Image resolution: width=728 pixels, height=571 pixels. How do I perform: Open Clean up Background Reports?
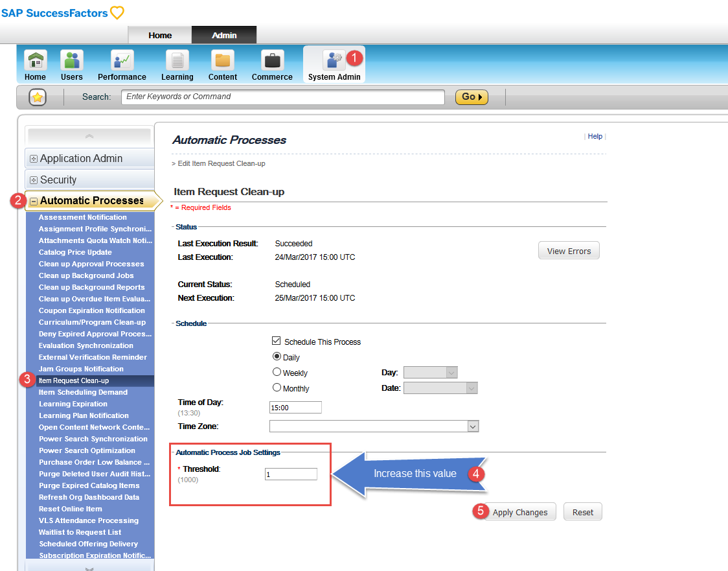91,287
